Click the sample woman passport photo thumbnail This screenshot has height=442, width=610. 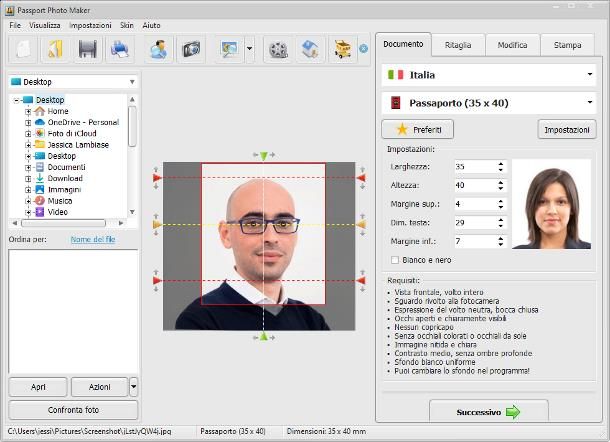point(552,205)
